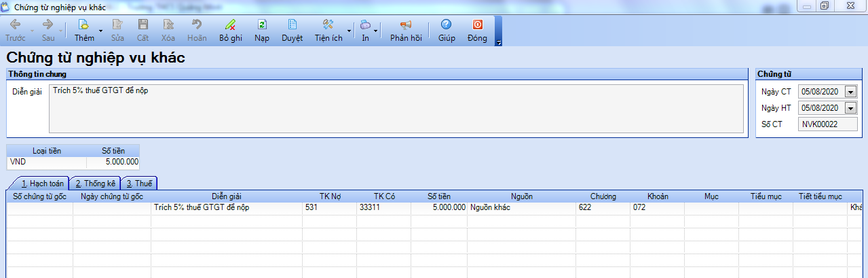
Task: Click the application icon in title bar
Action: click(6, 6)
